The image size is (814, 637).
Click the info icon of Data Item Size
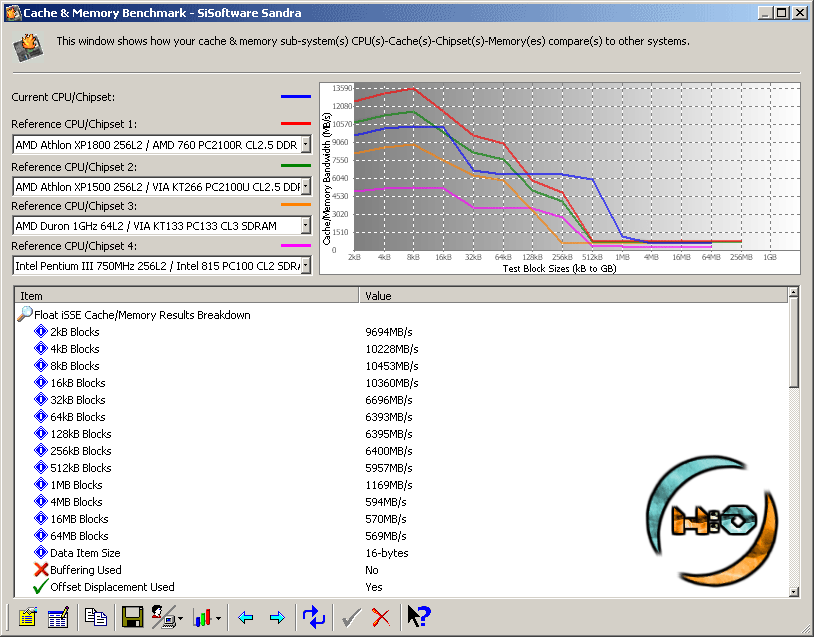[40, 552]
